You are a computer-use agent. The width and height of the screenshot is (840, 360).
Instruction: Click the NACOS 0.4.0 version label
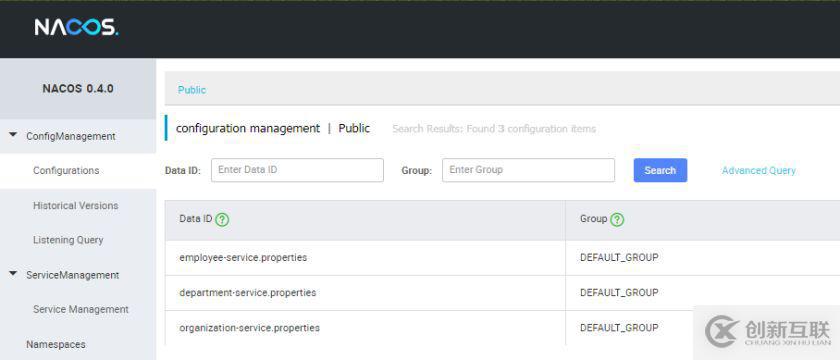tap(78, 89)
